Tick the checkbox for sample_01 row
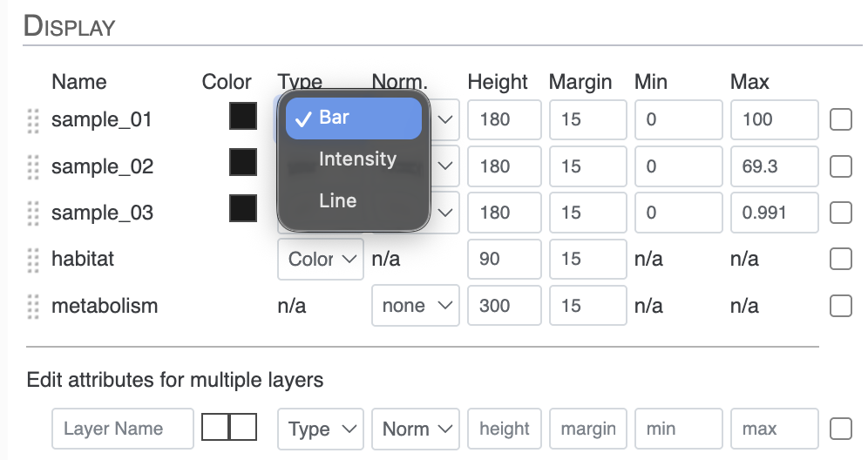 tap(840, 120)
